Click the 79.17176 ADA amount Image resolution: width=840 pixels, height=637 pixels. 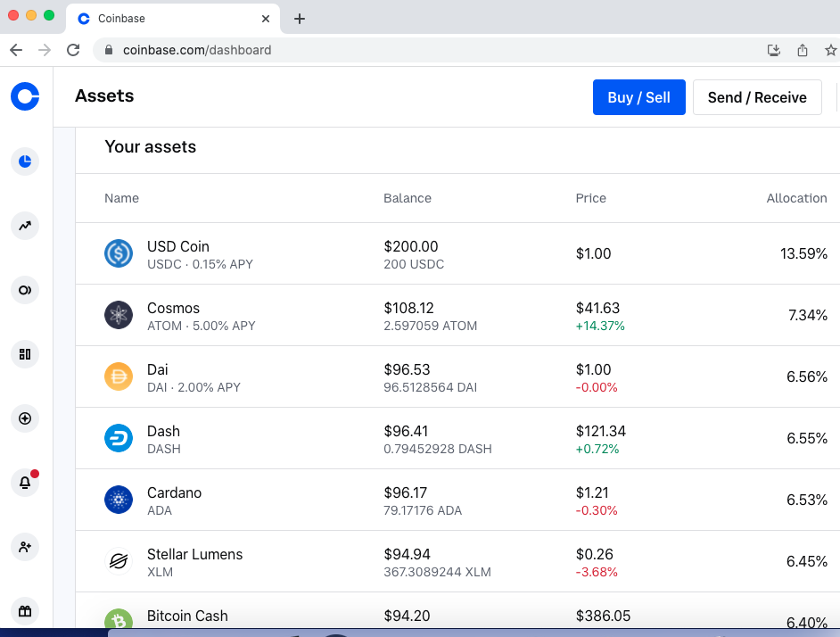pos(423,511)
